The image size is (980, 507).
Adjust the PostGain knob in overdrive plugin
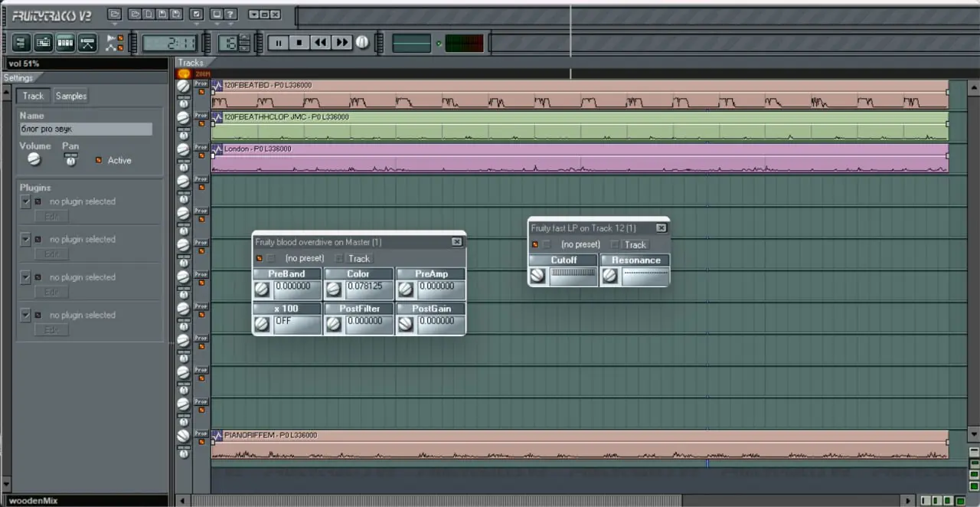405,325
